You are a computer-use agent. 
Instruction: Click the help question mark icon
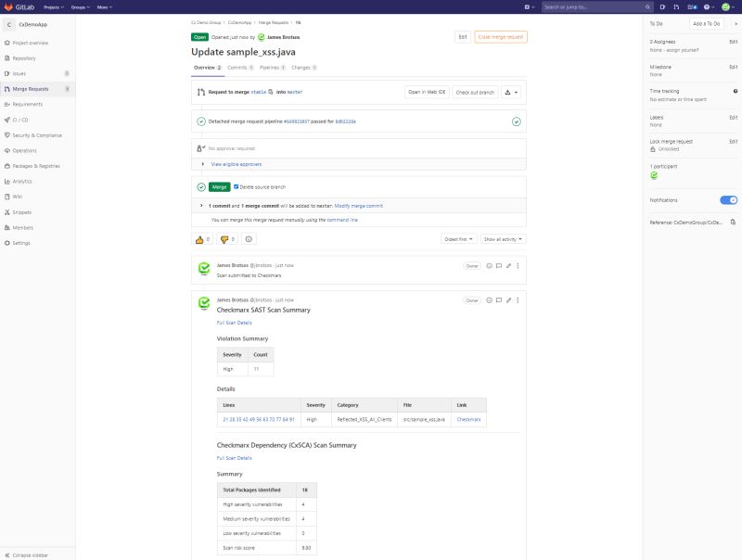[706, 6]
